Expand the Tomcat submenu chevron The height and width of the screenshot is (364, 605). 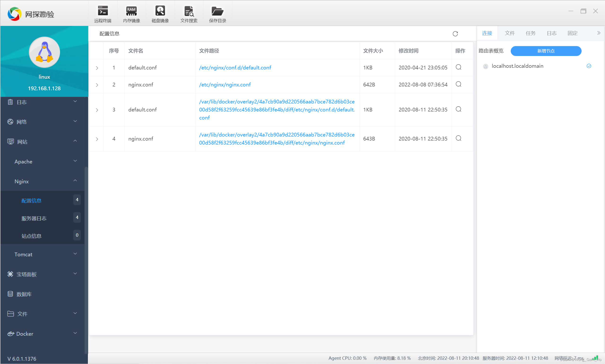point(75,254)
